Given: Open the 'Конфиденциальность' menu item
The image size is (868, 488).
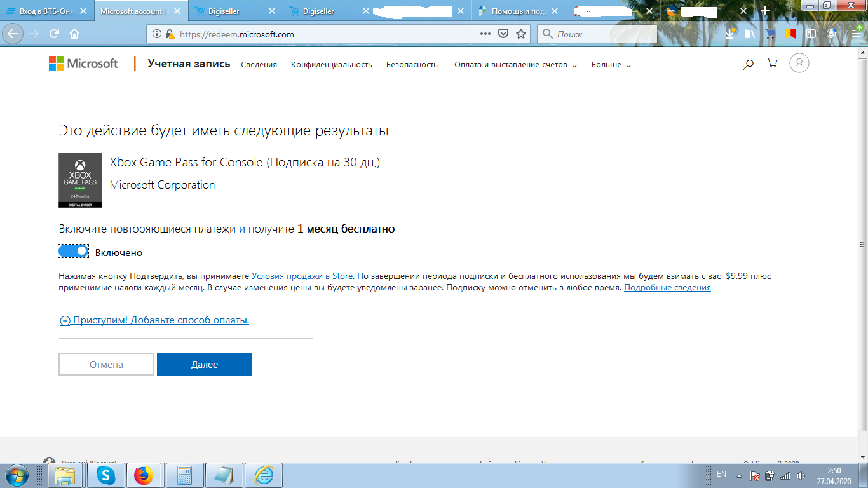Looking at the screenshot, I should [x=332, y=65].
